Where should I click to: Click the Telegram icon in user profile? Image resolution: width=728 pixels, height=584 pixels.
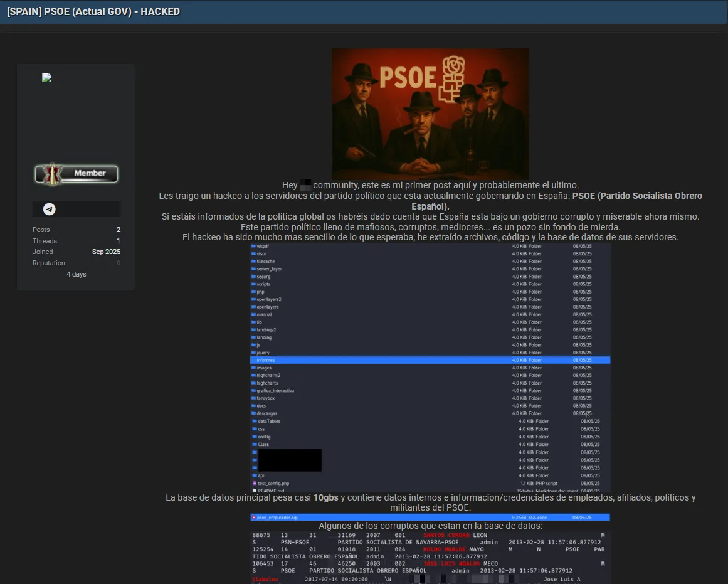[50, 210]
